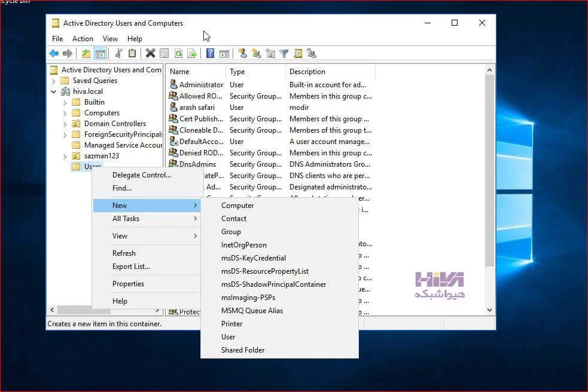Collapse the hiva.local domain node
The image size is (588, 392).
click(x=54, y=91)
